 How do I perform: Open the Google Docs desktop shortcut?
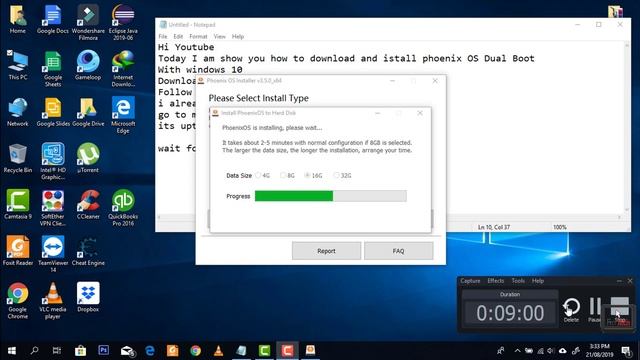pos(53,20)
